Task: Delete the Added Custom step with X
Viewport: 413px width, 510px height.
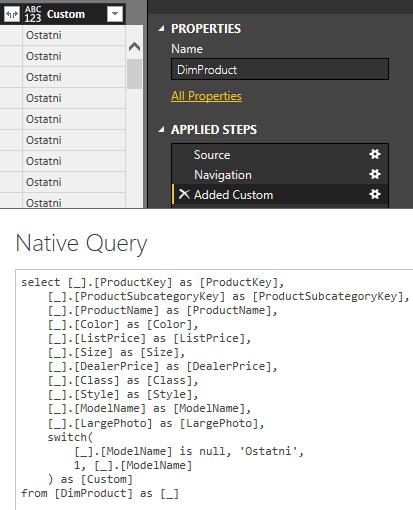Action: tap(184, 194)
